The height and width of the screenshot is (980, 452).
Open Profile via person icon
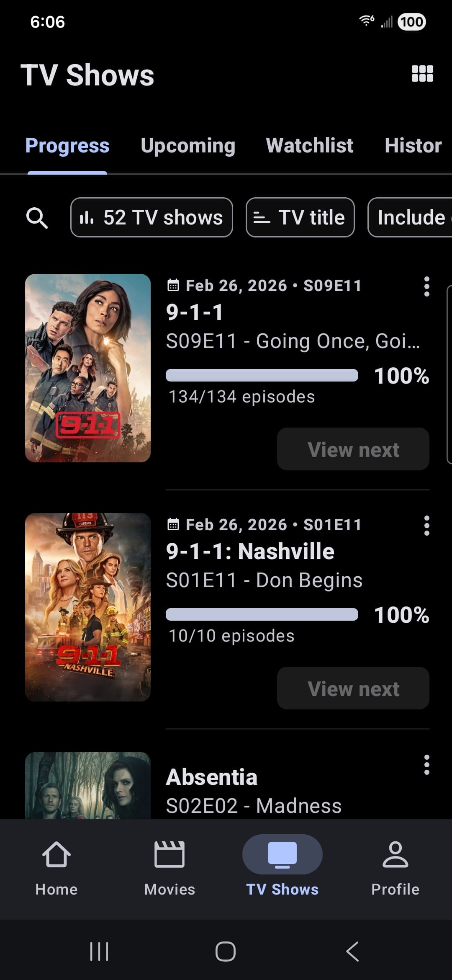click(x=395, y=864)
